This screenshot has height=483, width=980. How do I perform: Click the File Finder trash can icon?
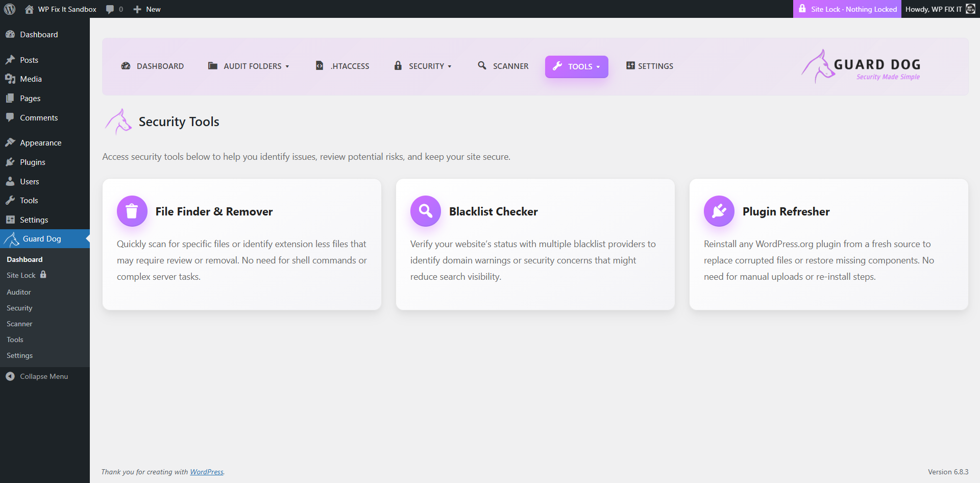[132, 211]
